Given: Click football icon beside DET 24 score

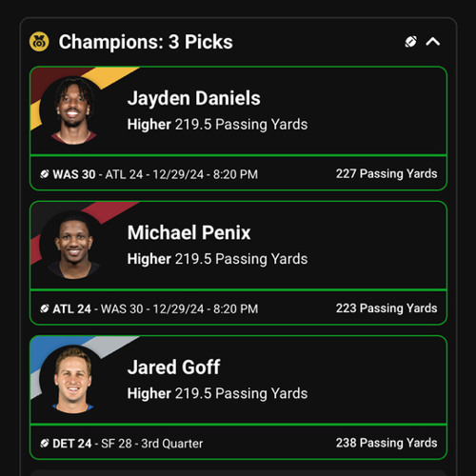Looking at the screenshot, I should (45, 443).
